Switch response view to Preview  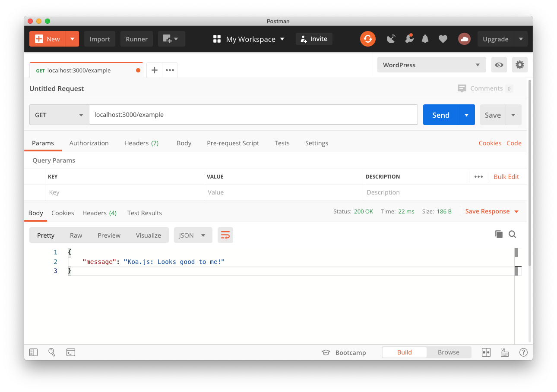109,235
